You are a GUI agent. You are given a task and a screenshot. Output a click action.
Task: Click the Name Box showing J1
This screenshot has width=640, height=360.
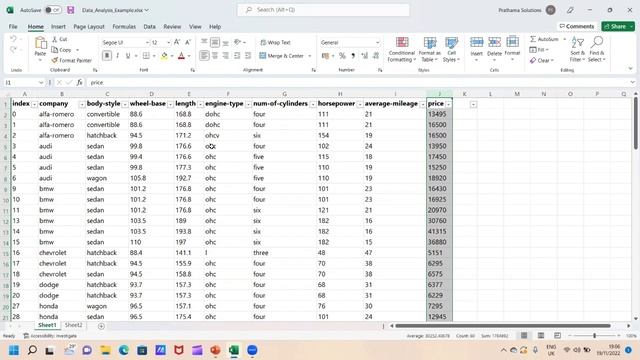[x=24, y=82]
